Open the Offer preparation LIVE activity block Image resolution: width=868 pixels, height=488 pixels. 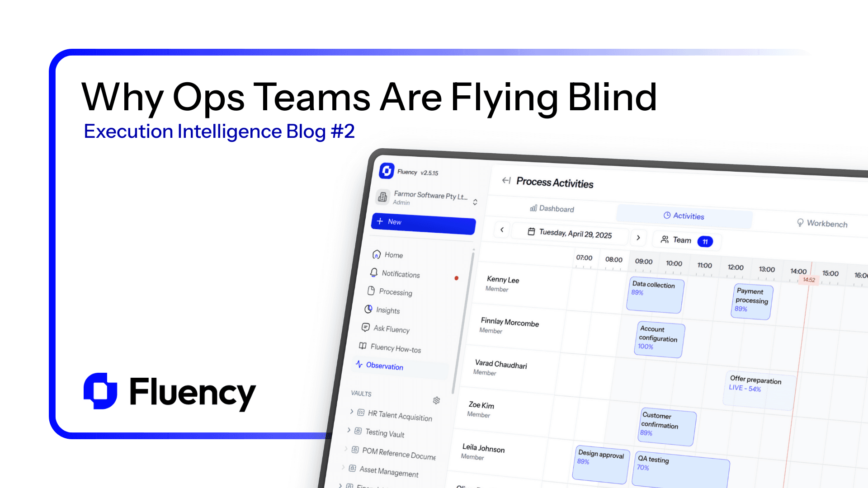pos(759,391)
